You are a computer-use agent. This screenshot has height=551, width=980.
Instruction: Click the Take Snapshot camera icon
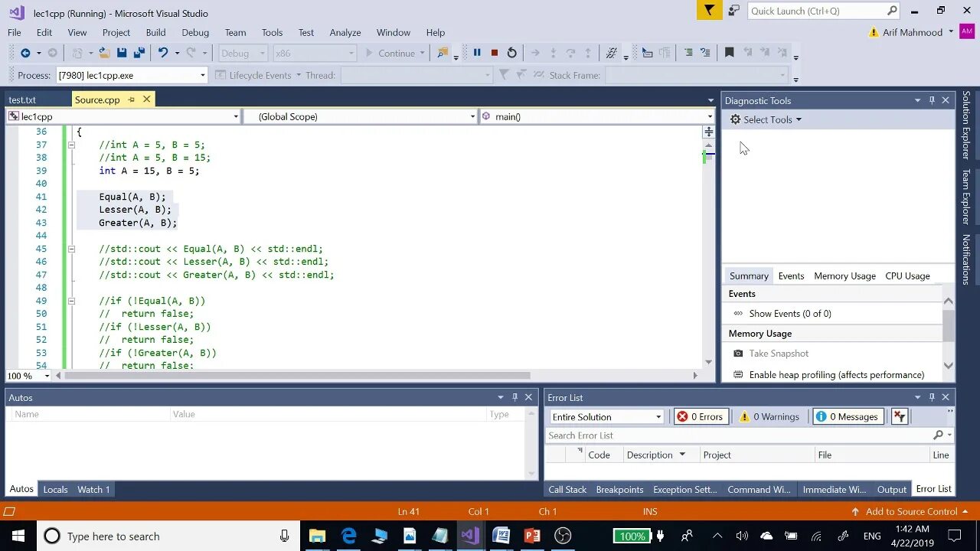coord(738,354)
